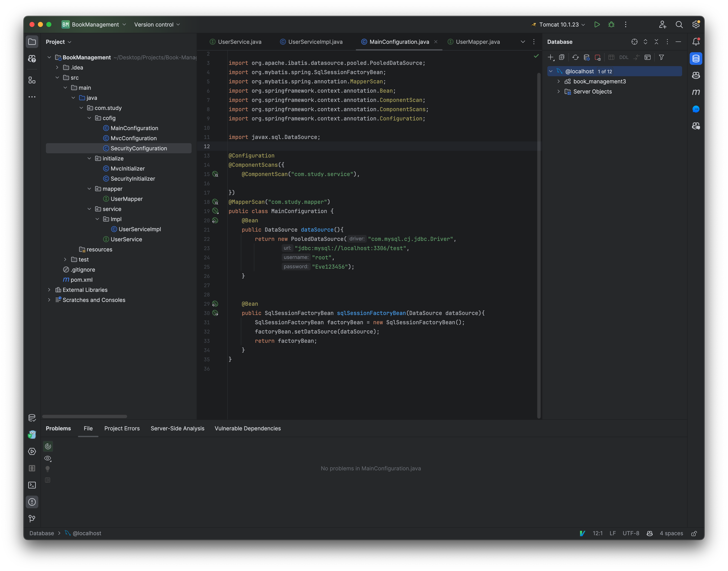Open Terminal tool window icon
Image resolution: width=728 pixels, height=571 pixels.
32,485
